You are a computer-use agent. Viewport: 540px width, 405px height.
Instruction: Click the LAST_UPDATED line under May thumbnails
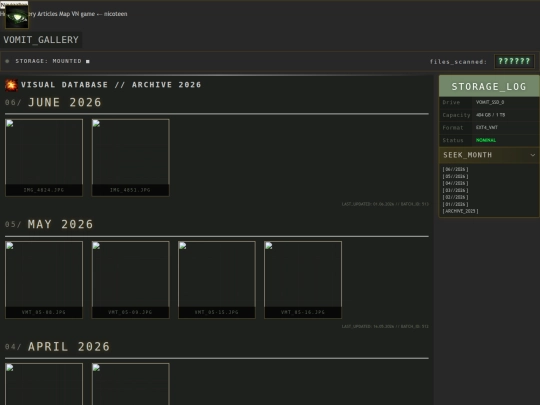coord(385,326)
